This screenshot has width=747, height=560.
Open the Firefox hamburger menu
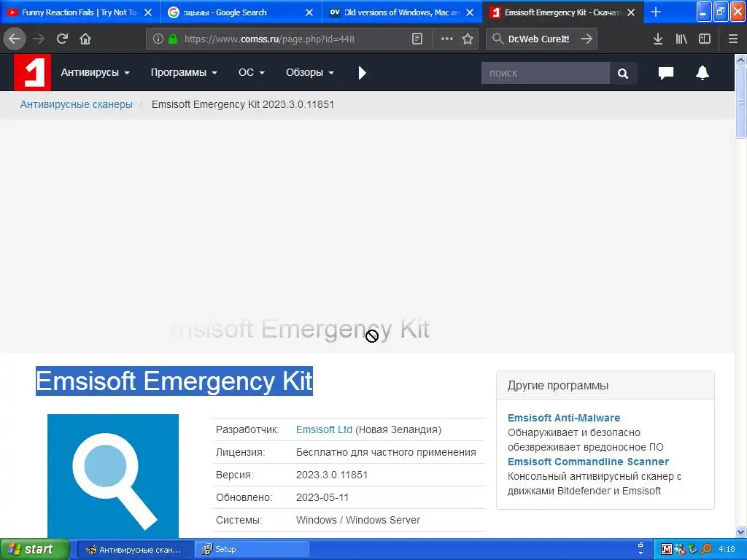coord(733,39)
